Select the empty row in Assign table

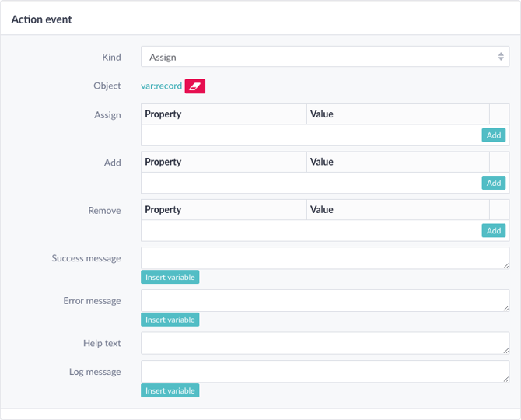[x=311, y=135]
